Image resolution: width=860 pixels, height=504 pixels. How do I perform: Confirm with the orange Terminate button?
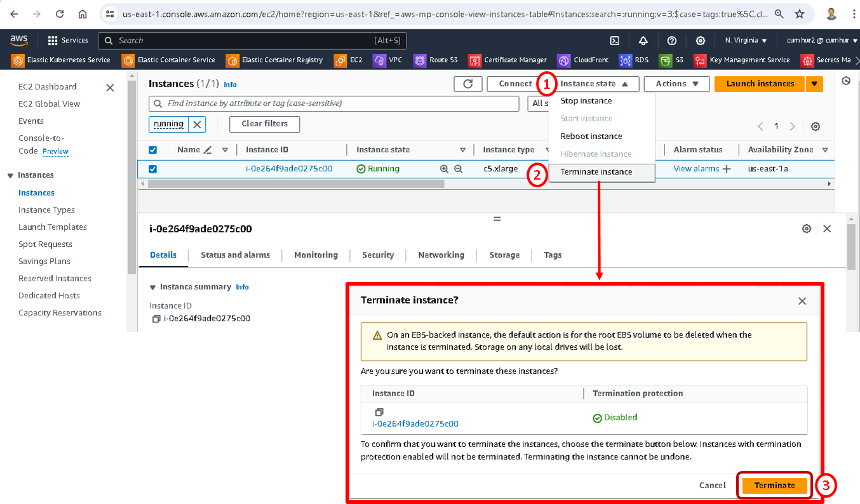(774, 486)
